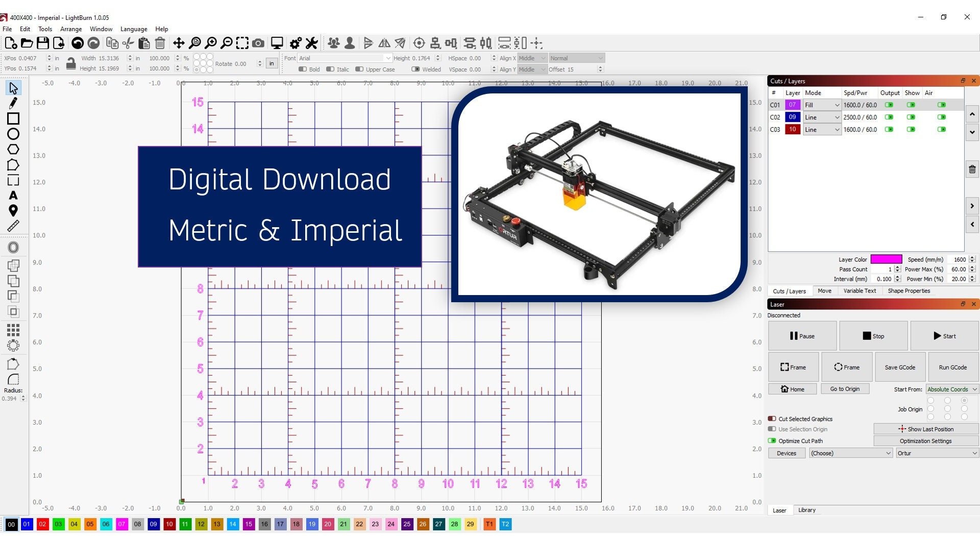The image size is (980, 536).
Task: Activate the Rectangle drawing tool
Action: (x=13, y=118)
